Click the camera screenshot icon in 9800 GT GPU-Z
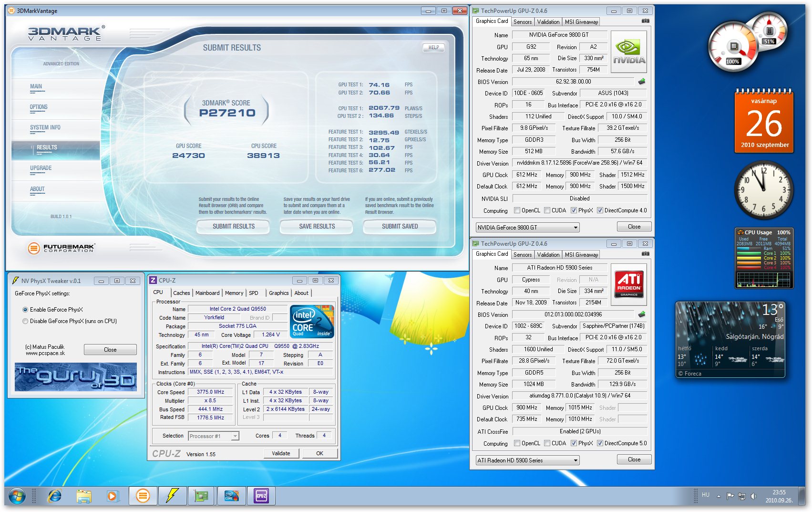The width and height of the screenshot is (812, 512). coord(645,21)
